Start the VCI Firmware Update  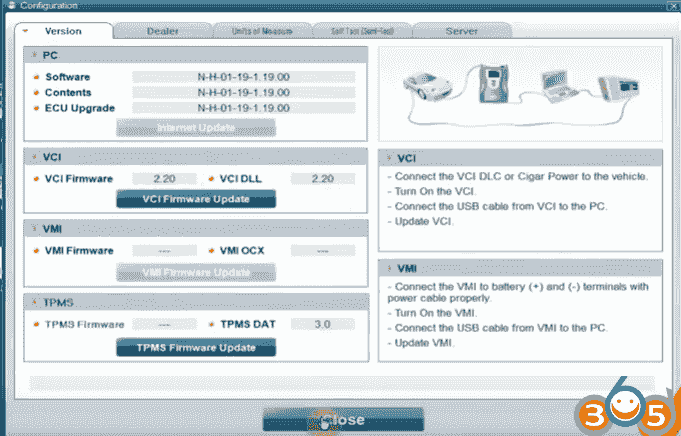196,199
